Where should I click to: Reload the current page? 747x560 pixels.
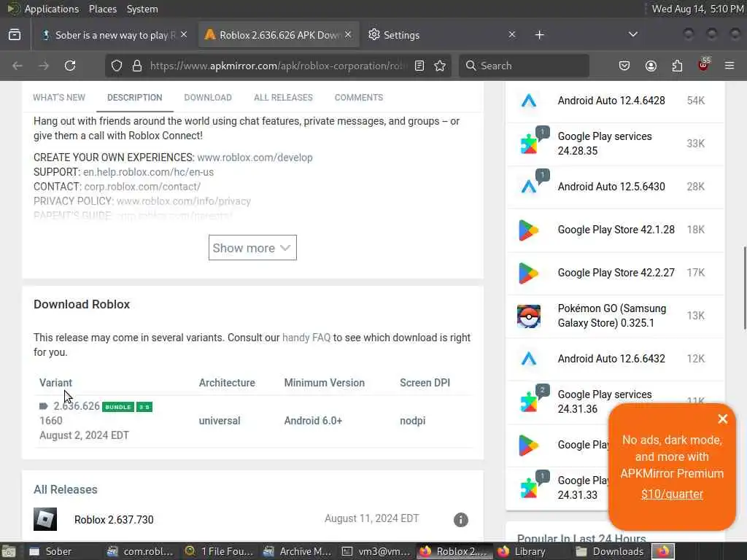click(70, 66)
